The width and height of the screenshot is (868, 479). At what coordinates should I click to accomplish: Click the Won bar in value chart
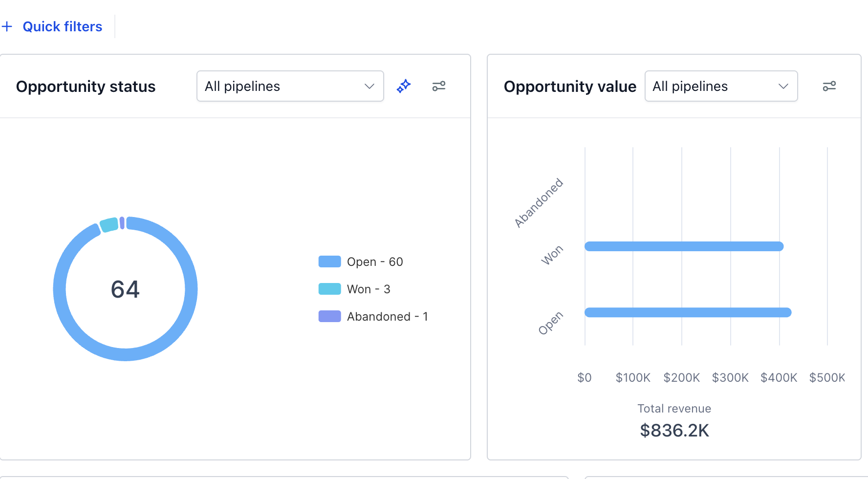pos(684,246)
